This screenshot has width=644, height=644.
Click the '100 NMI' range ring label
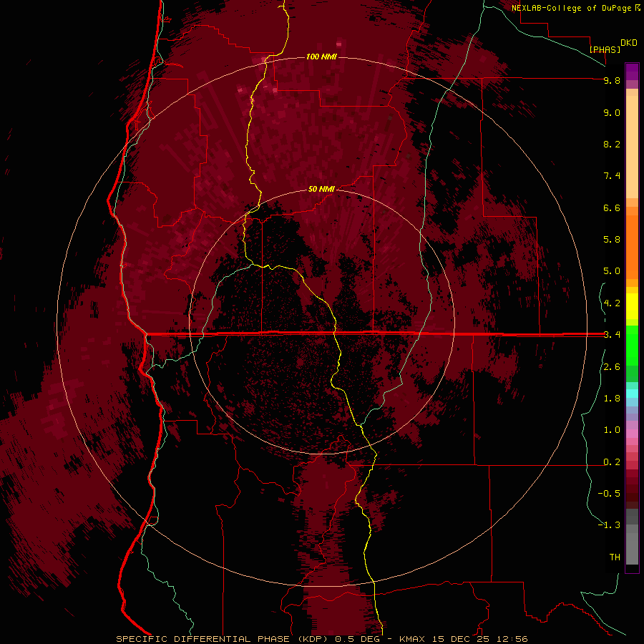[321, 57]
